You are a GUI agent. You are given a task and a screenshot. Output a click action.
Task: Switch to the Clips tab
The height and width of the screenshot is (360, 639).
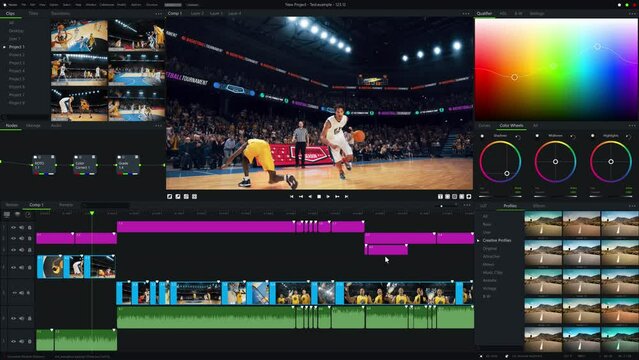(x=11, y=13)
